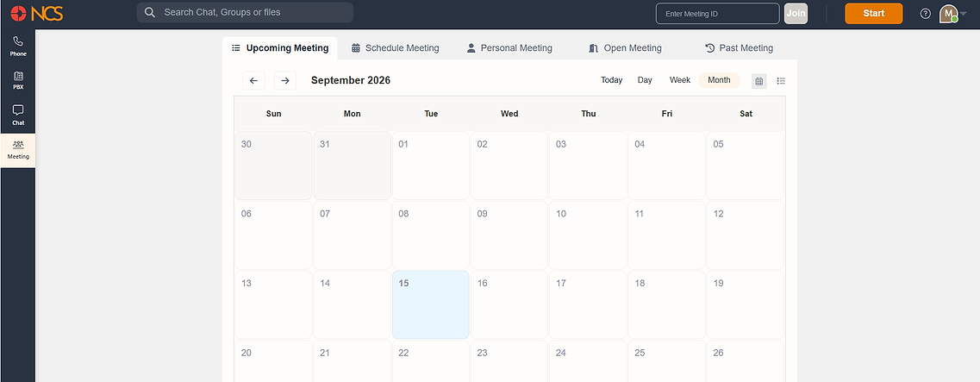Select the day cell 14
Viewport: 980px width, 382px height.
click(352, 304)
